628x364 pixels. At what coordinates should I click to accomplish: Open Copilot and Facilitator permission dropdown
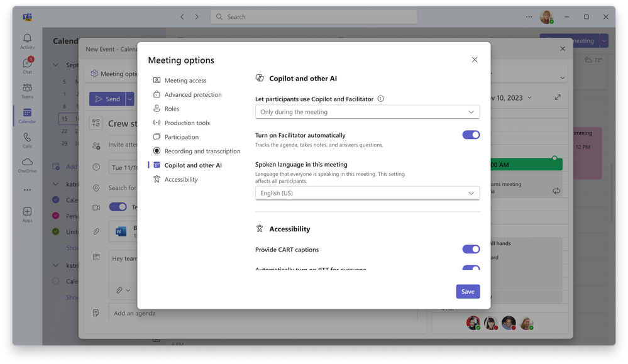click(367, 112)
